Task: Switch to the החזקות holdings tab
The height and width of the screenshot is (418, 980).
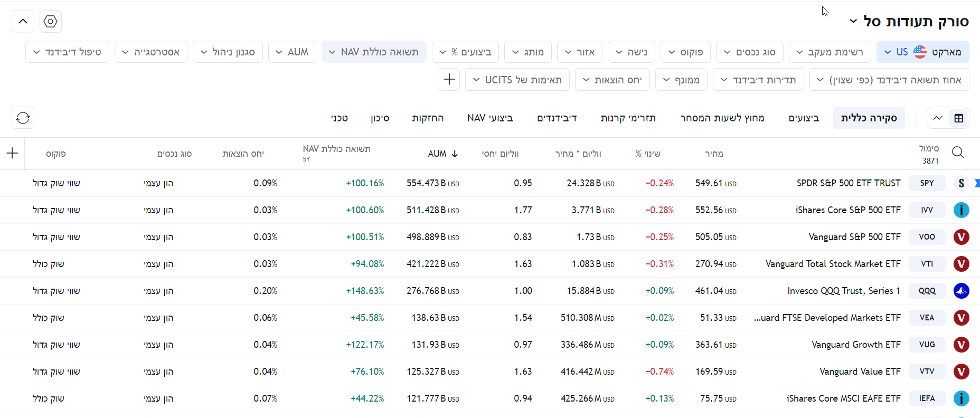Action: tap(428, 118)
